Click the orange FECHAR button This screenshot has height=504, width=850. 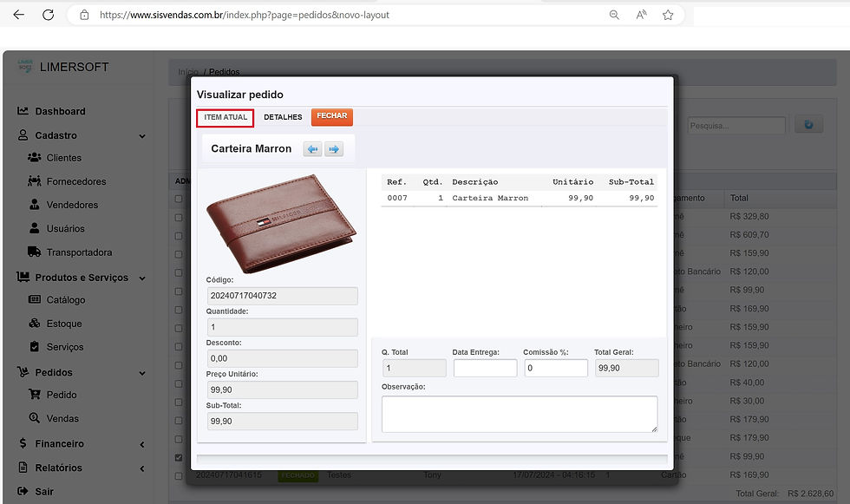331,116
